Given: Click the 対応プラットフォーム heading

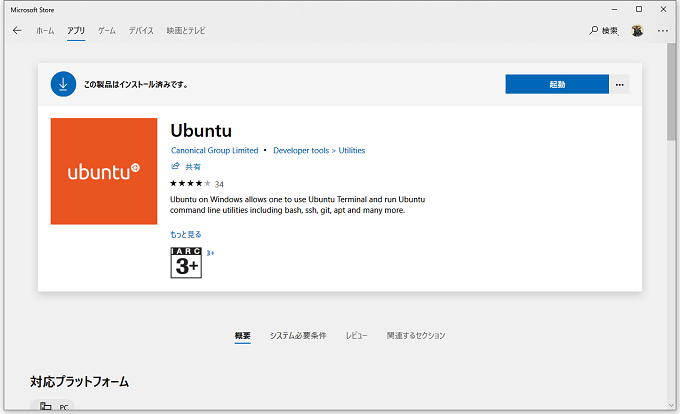Looking at the screenshot, I should pos(79,382).
